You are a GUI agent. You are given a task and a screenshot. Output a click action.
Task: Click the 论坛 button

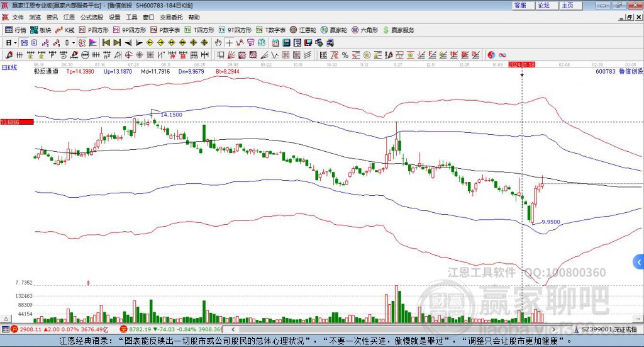point(547,5)
